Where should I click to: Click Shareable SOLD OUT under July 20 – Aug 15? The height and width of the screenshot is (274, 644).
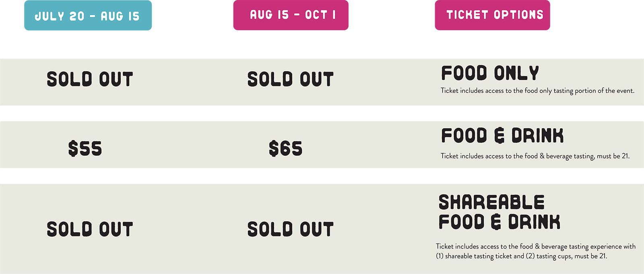point(90,229)
